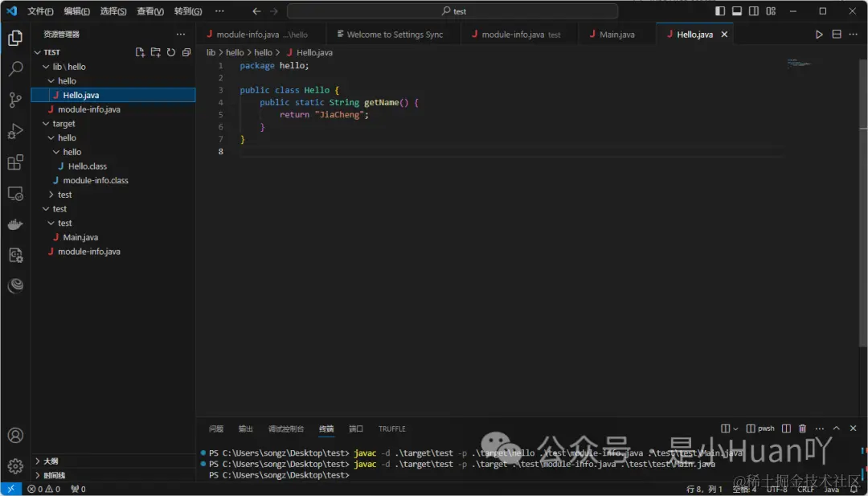The image size is (868, 496).
Task: Split the editor to the right
Action: (x=837, y=35)
